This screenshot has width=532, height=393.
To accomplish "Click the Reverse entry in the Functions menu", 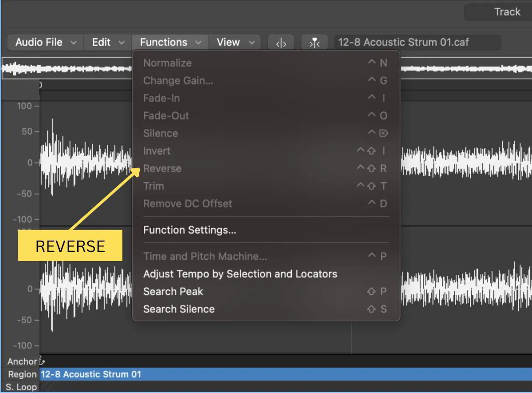I will coord(162,168).
